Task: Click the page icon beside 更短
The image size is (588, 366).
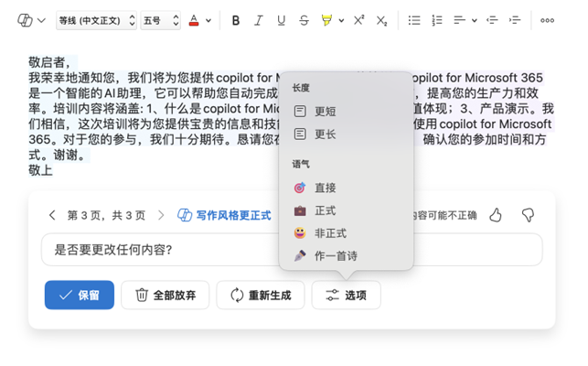Action: [x=300, y=111]
